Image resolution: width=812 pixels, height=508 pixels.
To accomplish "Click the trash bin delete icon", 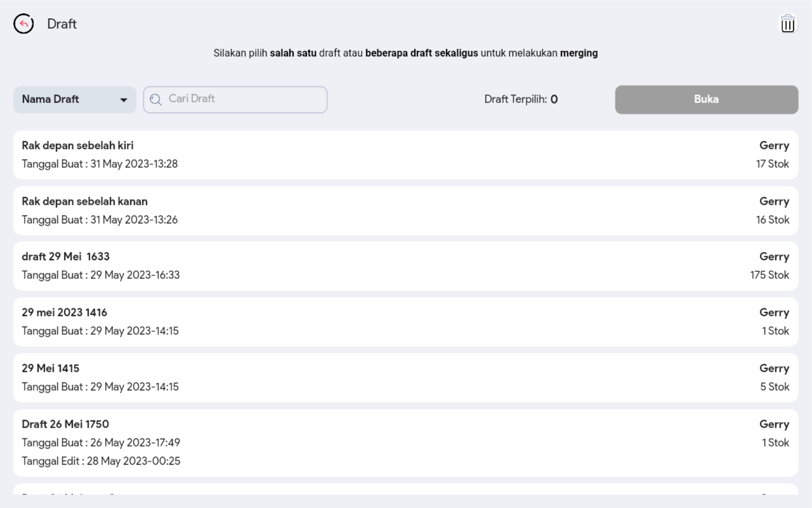I will point(788,24).
